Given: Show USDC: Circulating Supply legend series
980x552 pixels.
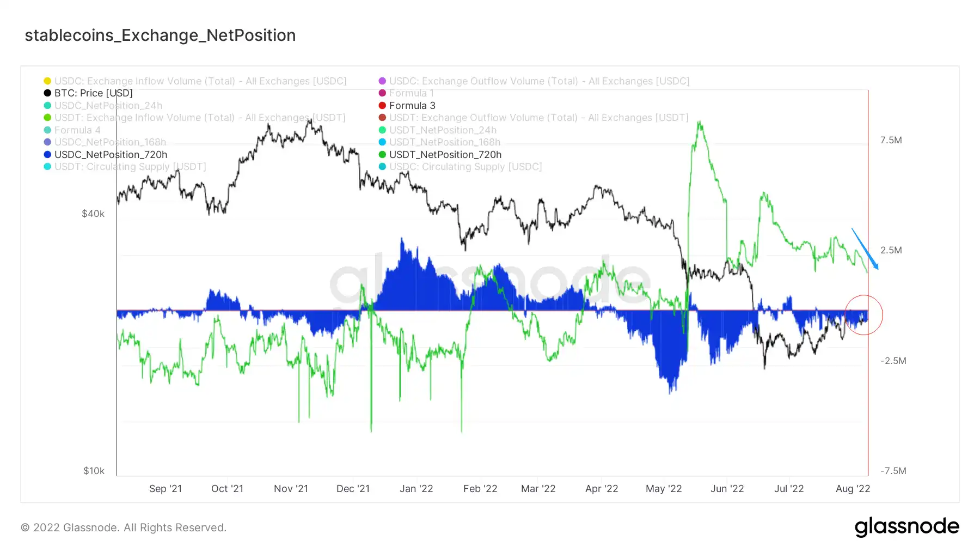Looking at the screenshot, I should click(460, 167).
